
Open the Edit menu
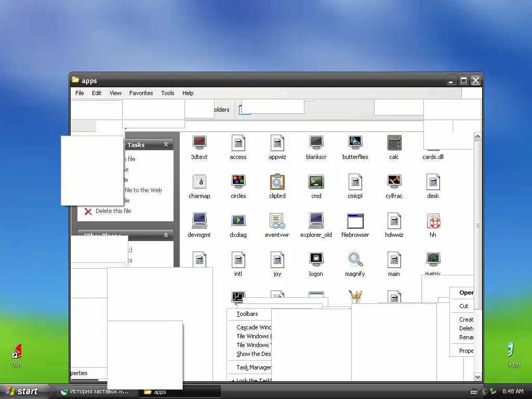[97, 93]
